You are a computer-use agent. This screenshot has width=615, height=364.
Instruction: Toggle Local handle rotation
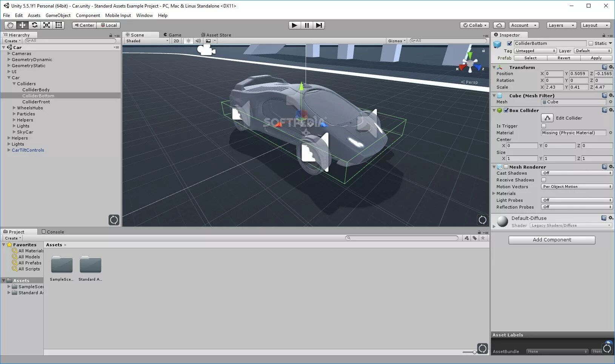tap(109, 25)
